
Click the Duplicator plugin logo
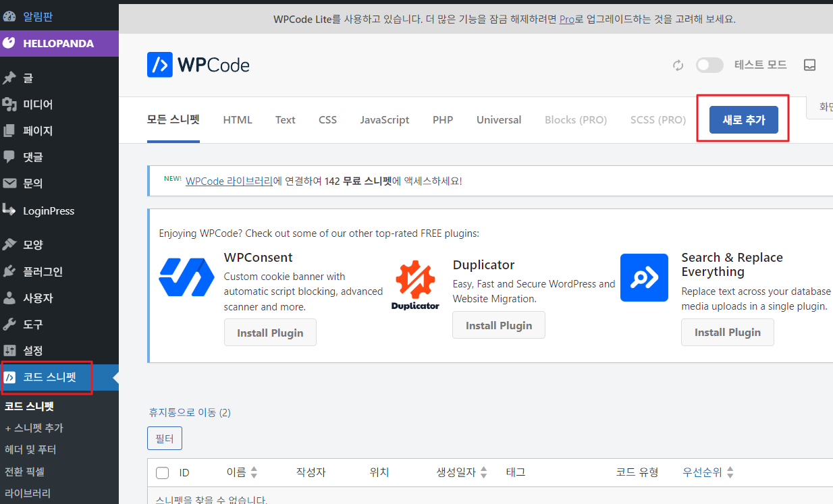click(x=415, y=285)
